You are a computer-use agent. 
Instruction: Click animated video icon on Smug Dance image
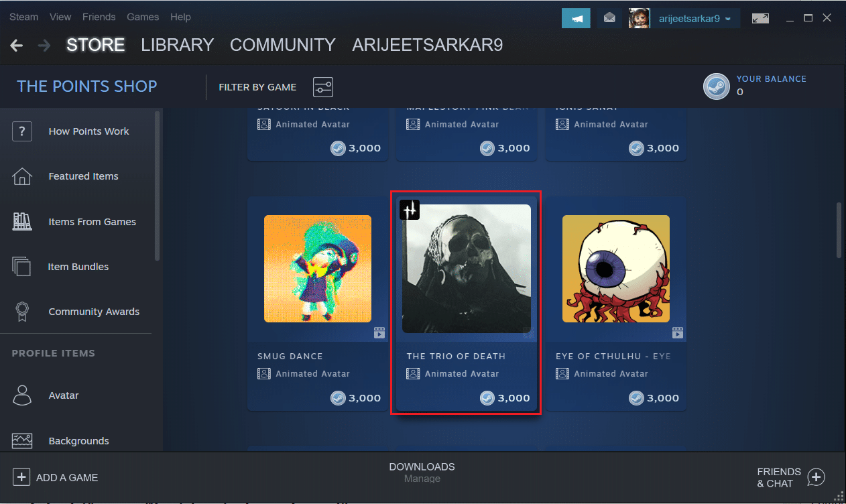(x=379, y=332)
